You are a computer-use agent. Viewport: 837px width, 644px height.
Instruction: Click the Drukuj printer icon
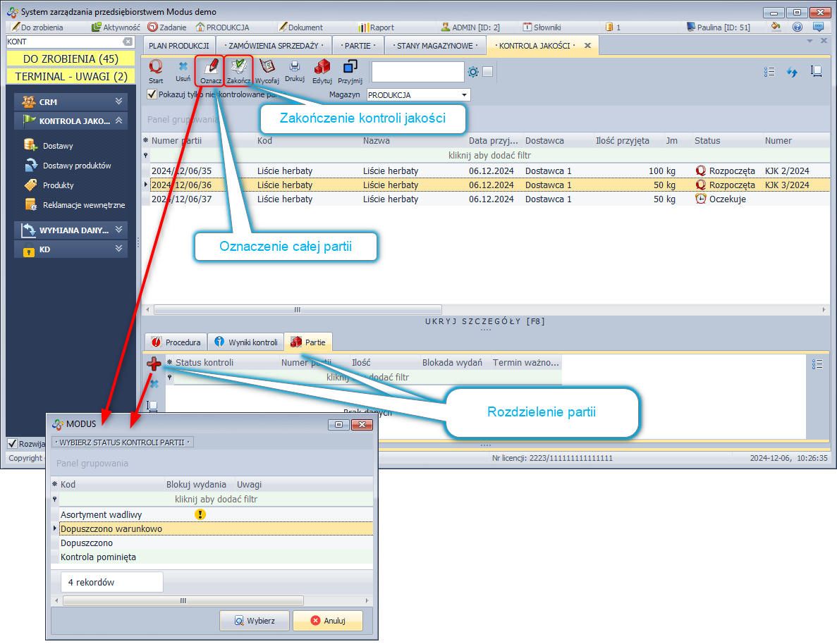tap(295, 67)
